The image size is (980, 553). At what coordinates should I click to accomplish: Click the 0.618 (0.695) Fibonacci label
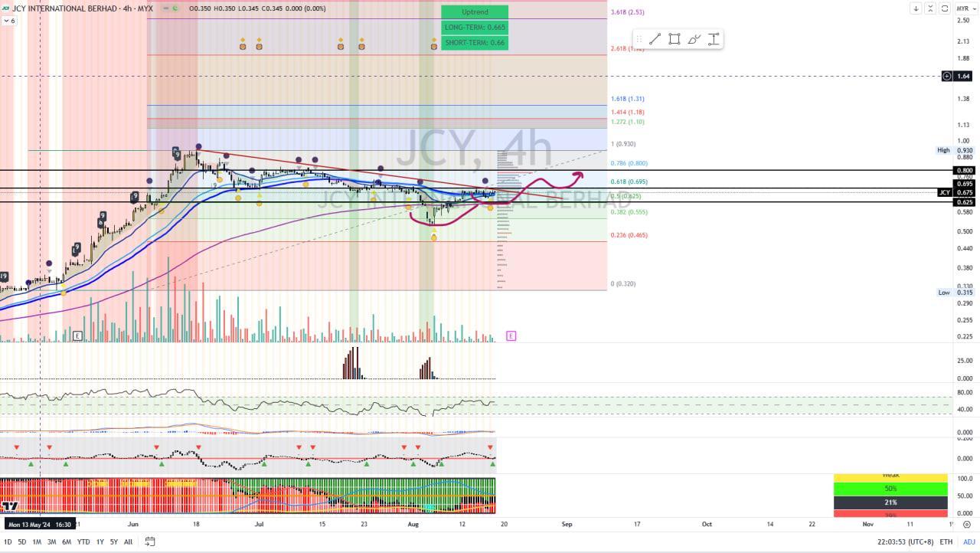pos(629,182)
